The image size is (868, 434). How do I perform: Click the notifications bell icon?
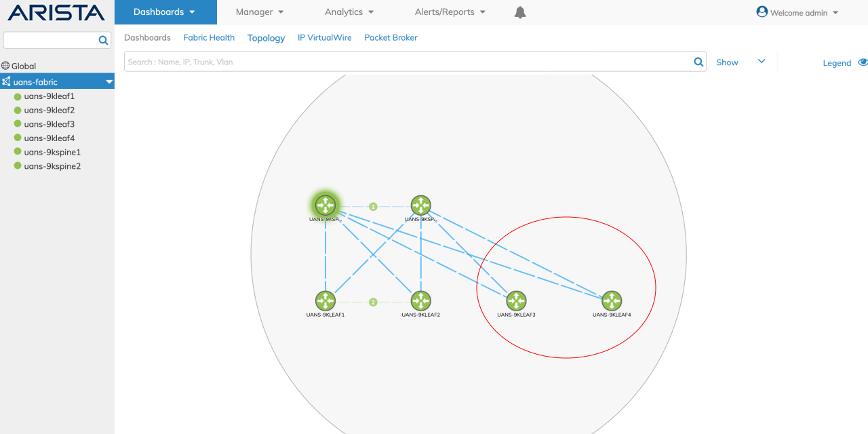(520, 12)
